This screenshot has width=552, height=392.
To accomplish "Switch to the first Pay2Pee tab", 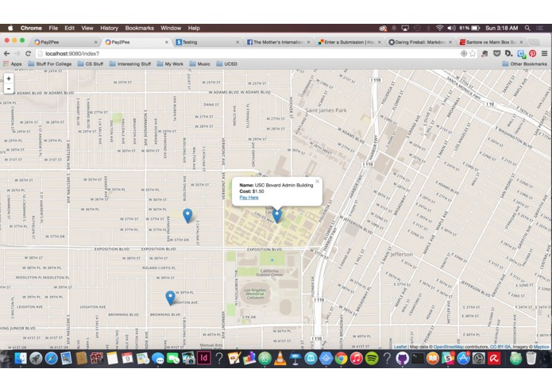I will tap(64, 42).
